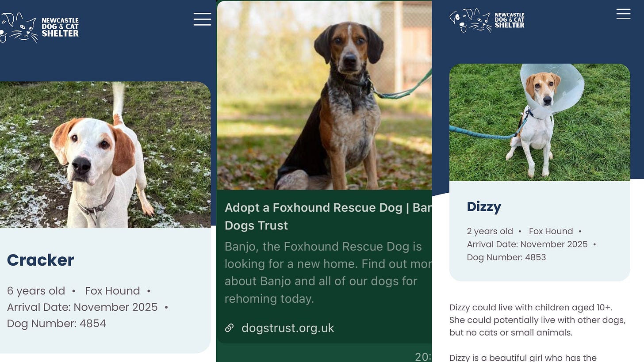Open Dizzy's photo with the cone collar

(x=540, y=122)
